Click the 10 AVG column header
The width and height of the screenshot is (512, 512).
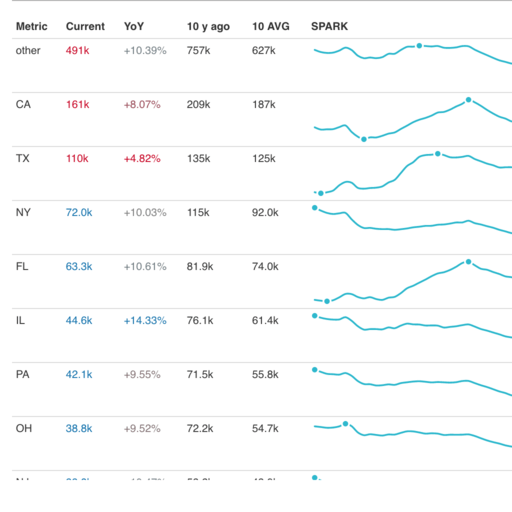(271, 26)
